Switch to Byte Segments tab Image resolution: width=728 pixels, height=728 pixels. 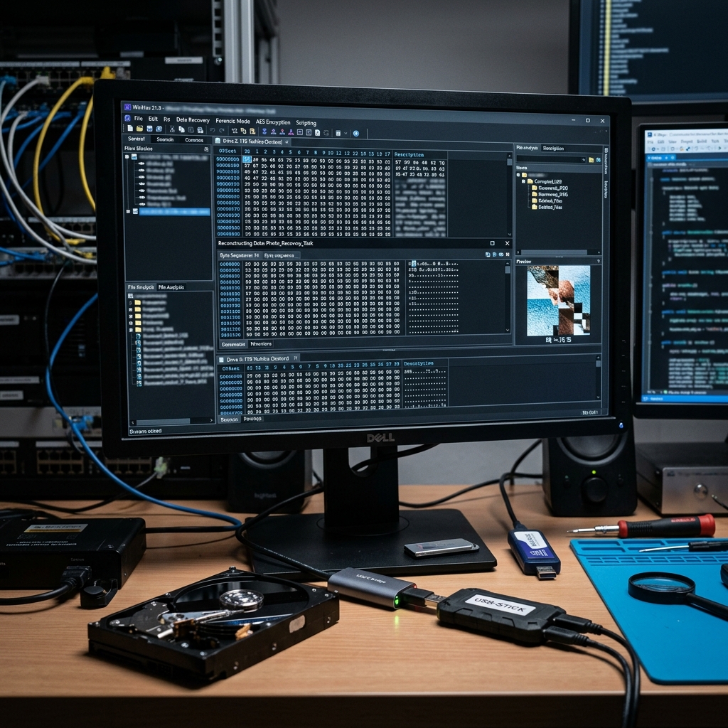[x=240, y=255]
